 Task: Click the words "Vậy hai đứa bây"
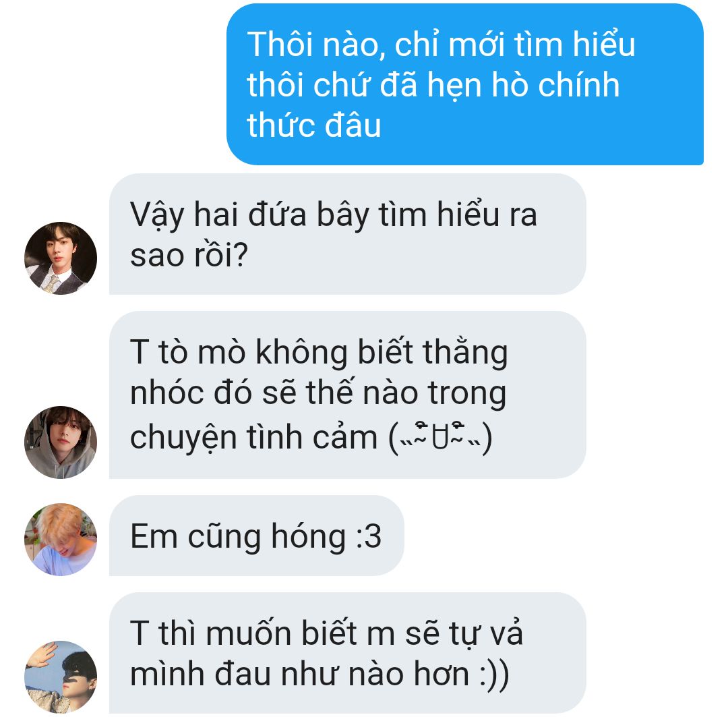coord(250,216)
